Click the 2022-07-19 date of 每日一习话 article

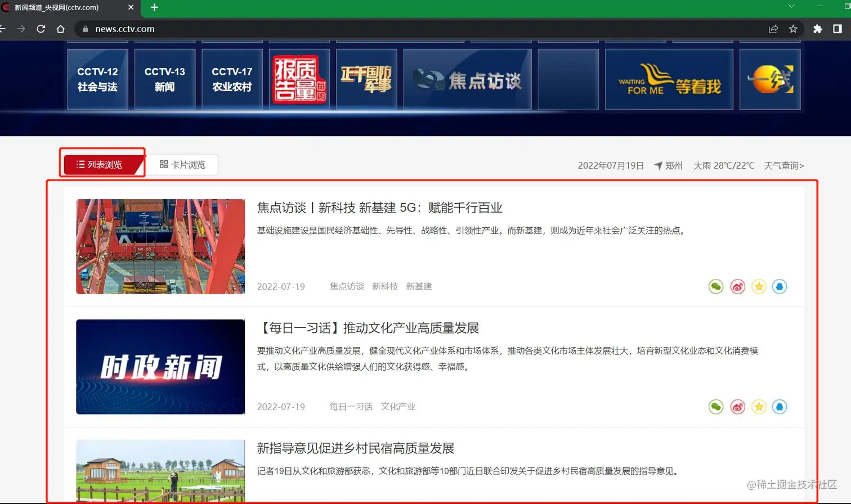point(281,407)
